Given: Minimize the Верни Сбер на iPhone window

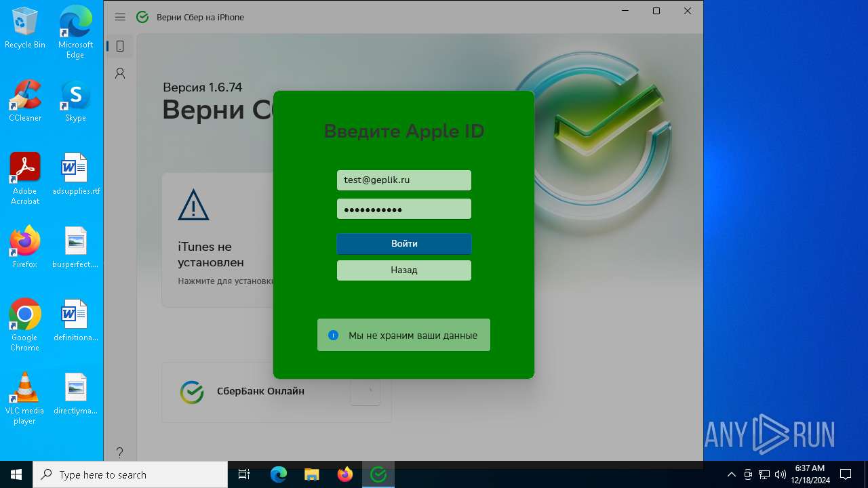Looking at the screenshot, I should click(625, 11).
